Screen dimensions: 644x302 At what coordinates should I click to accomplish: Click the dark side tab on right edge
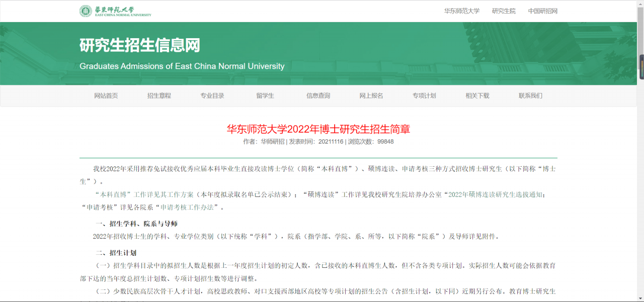point(641,67)
